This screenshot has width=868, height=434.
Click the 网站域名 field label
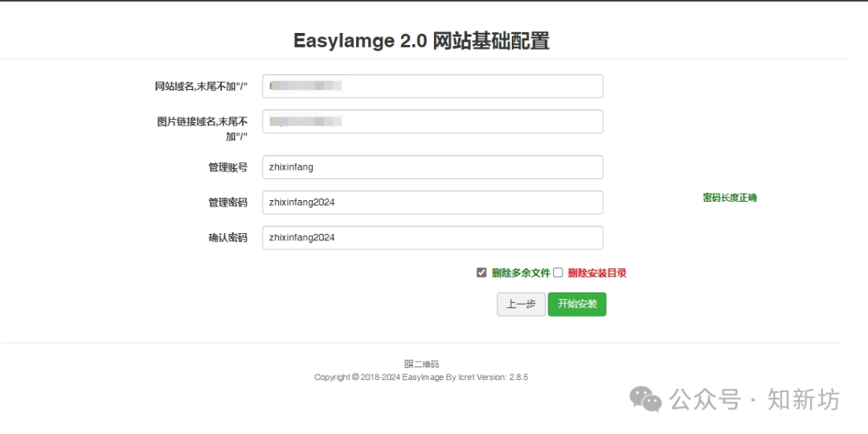201,86
